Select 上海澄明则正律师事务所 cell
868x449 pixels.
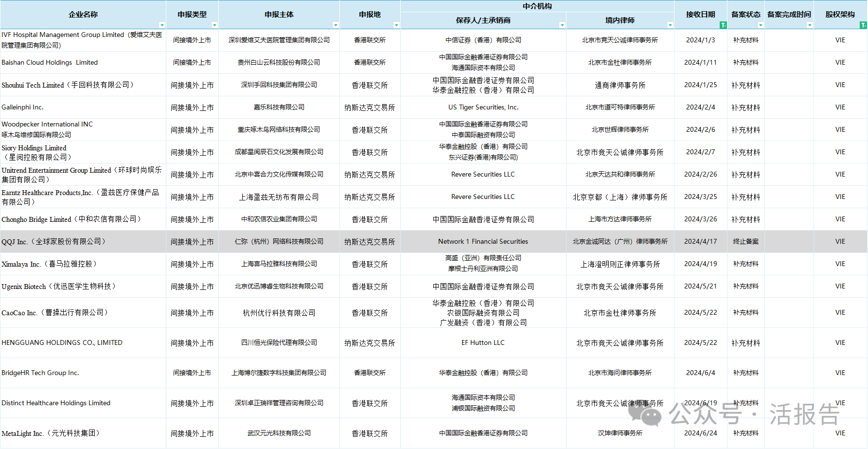click(620, 264)
